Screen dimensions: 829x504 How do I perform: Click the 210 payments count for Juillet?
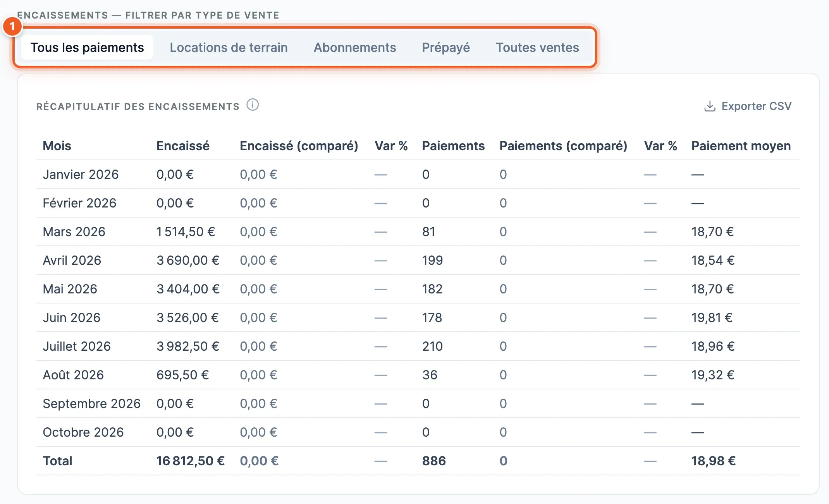pyautogui.click(x=432, y=346)
